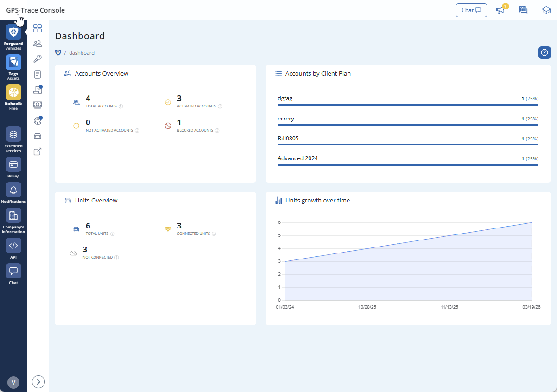Select the Tags Assets app icon

click(13, 62)
